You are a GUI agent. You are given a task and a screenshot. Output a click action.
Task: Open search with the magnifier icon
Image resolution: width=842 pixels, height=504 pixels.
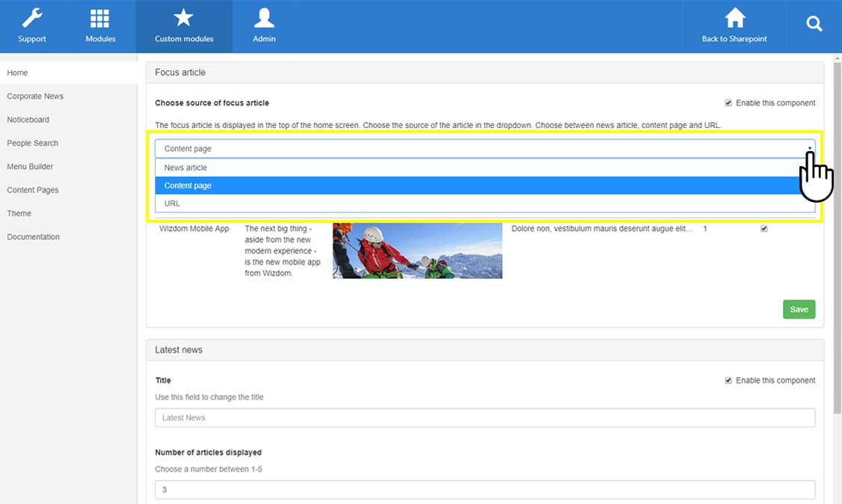pyautogui.click(x=814, y=24)
